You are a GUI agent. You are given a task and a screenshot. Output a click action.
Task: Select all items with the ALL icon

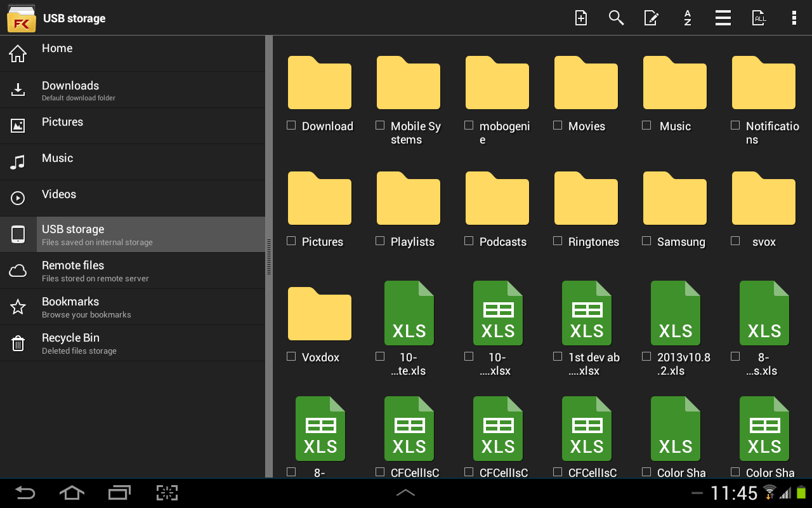(x=759, y=18)
